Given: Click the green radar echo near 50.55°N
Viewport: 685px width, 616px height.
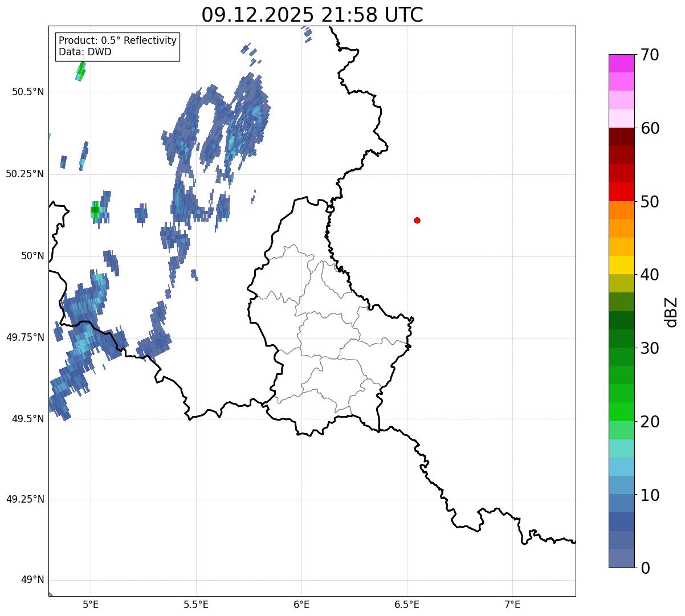Looking at the screenshot, I should tap(81, 72).
